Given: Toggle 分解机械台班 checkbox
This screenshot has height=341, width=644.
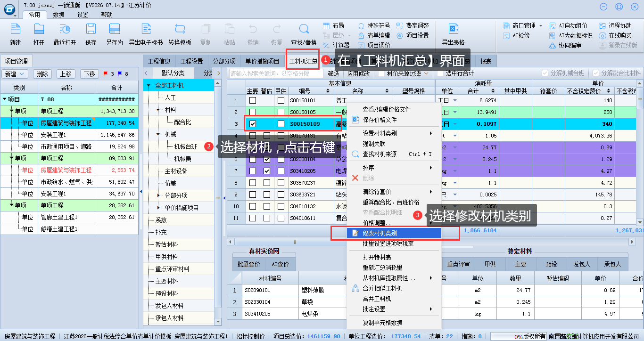Looking at the screenshot, I should [x=545, y=73].
